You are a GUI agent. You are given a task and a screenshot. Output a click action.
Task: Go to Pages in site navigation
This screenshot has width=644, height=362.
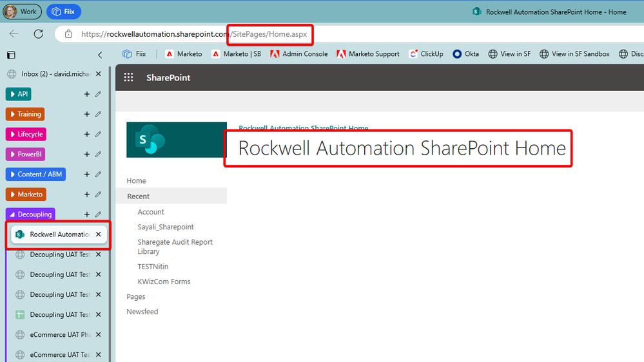click(136, 297)
